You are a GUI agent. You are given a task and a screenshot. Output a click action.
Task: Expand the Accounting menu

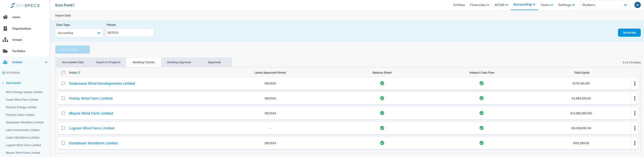point(524,5)
